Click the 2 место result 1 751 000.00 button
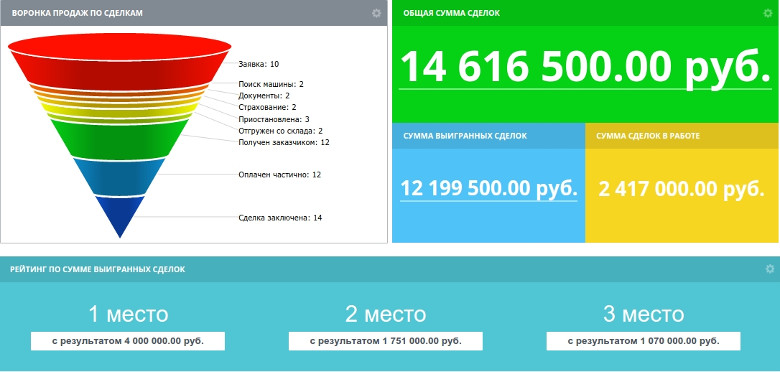This screenshot has height=372, width=780. coord(386,341)
